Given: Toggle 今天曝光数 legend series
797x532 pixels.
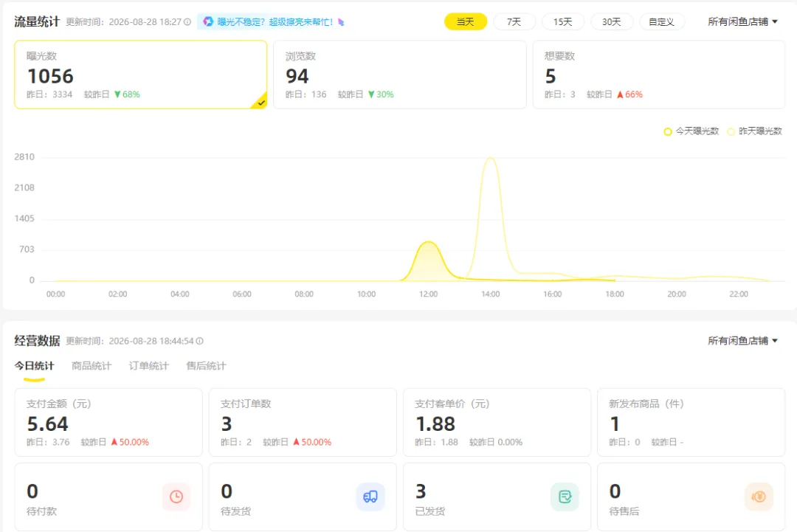Looking at the screenshot, I should tap(691, 131).
